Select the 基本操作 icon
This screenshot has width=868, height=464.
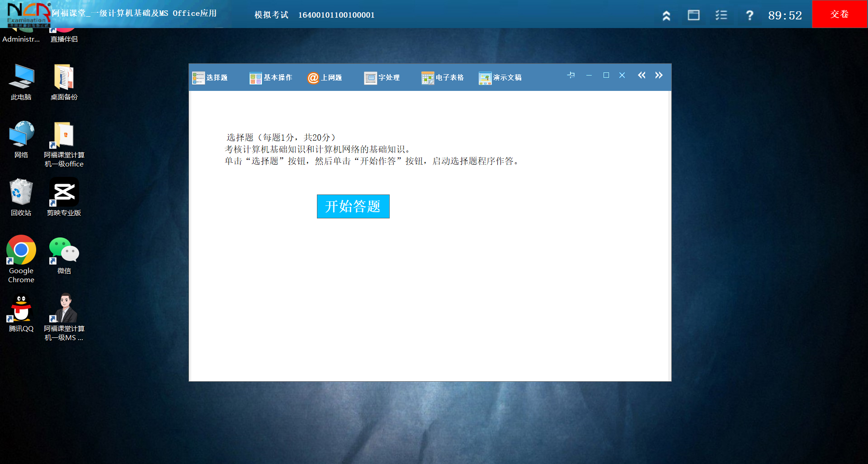point(255,77)
